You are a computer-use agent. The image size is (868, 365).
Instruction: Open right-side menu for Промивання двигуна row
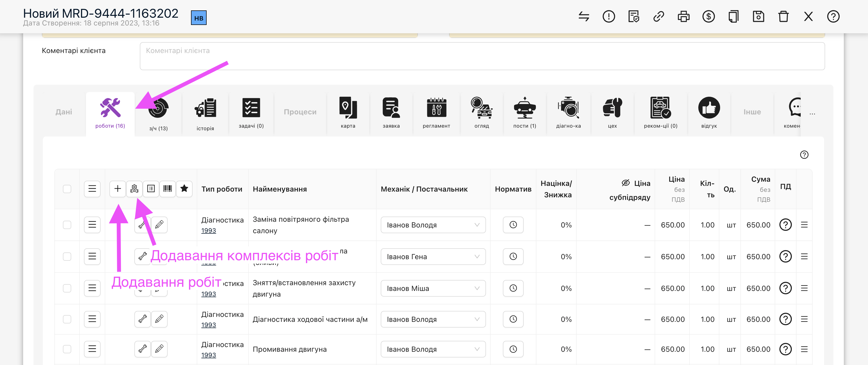pyautogui.click(x=804, y=349)
